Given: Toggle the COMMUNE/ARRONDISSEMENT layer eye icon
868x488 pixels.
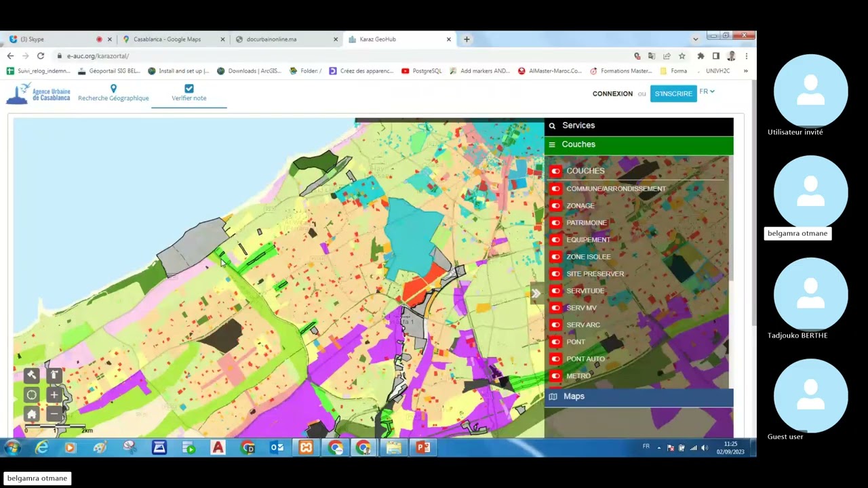Looking at the screenshot, I should tap(556, 188).
